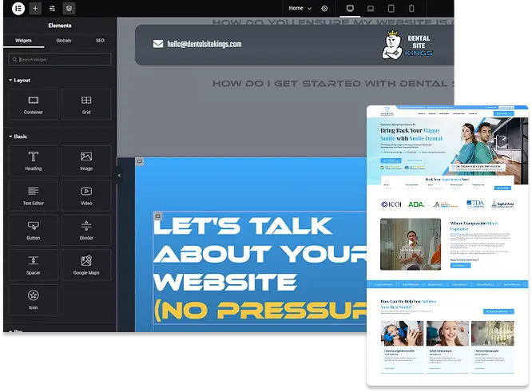Select the Globals tab
The width and height of the screenshot is (532, 392).
[64, 41]
